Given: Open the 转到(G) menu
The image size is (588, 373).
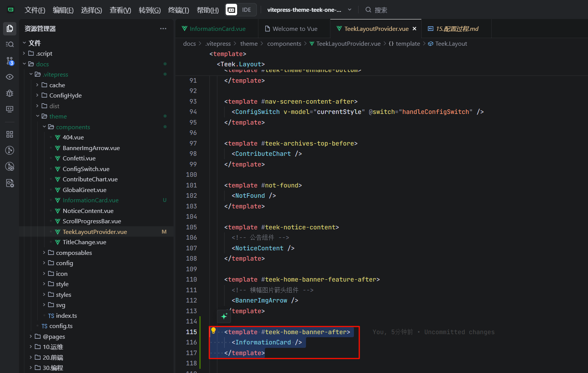Looking at the screenshot, I should coord(150,10).
